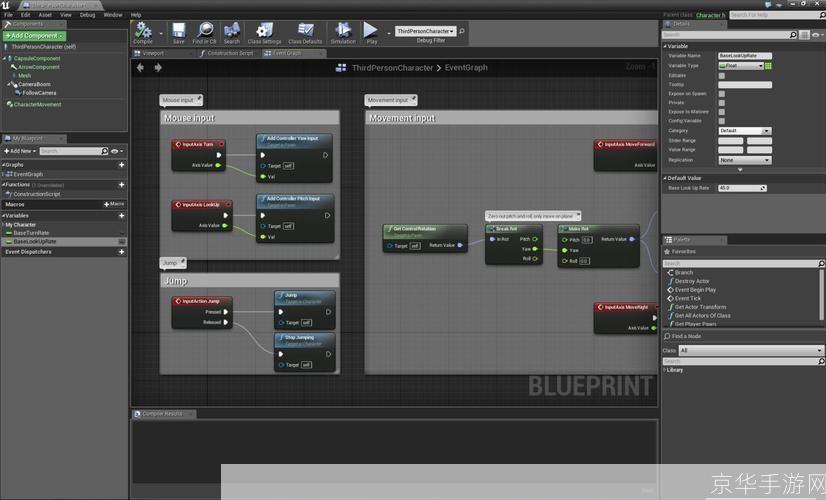Click the blueprint grid icon before the ThirdPersonCharacter breadcrumb
This screenshot has width=826, height=500.
[x=341, y=67]
